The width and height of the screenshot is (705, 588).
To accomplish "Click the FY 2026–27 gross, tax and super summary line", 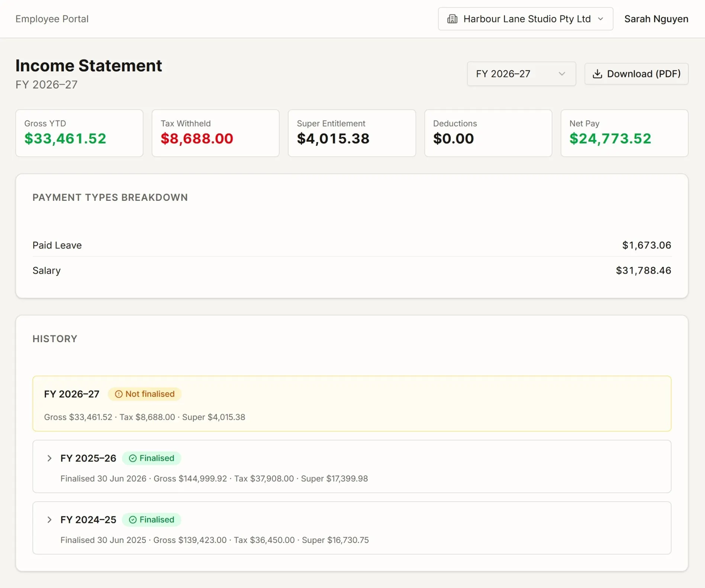I will click(x=145, y=417).
